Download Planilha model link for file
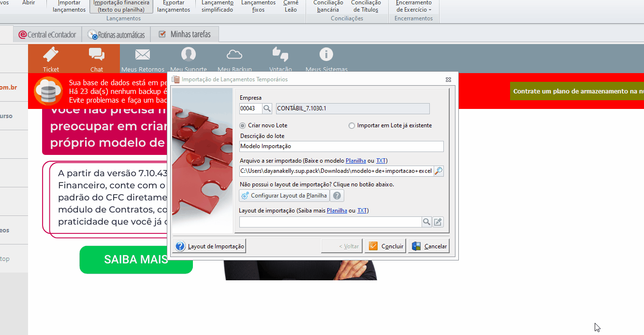 click(356, 161)
